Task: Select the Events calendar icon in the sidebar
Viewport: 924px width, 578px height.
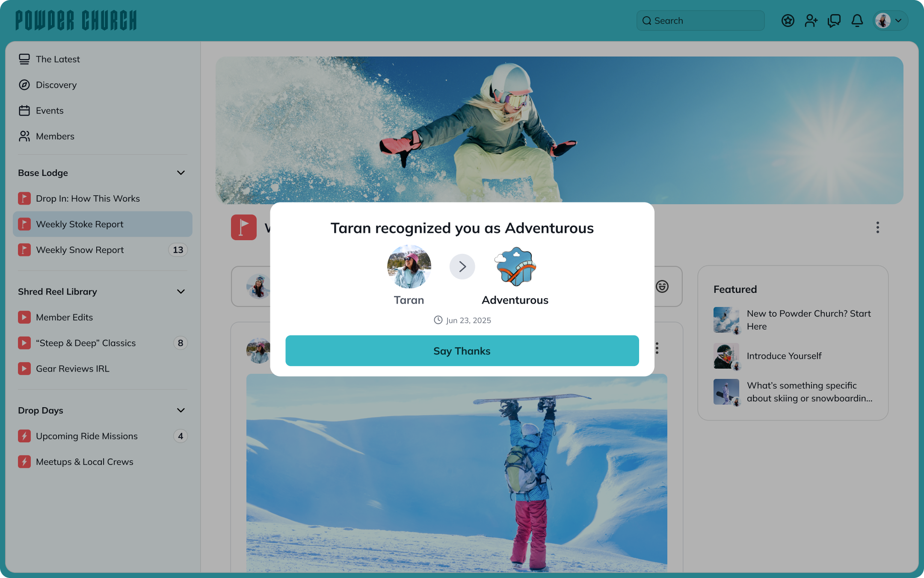Action: [x=24, y=110]
